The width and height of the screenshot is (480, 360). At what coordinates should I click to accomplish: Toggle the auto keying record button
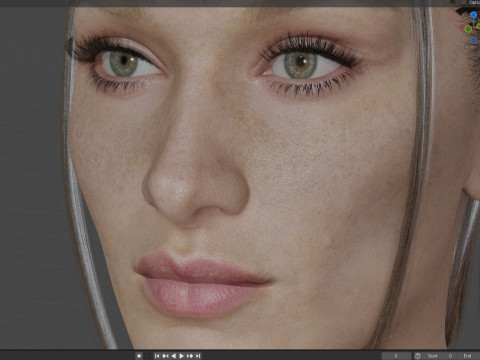(139, 356)
